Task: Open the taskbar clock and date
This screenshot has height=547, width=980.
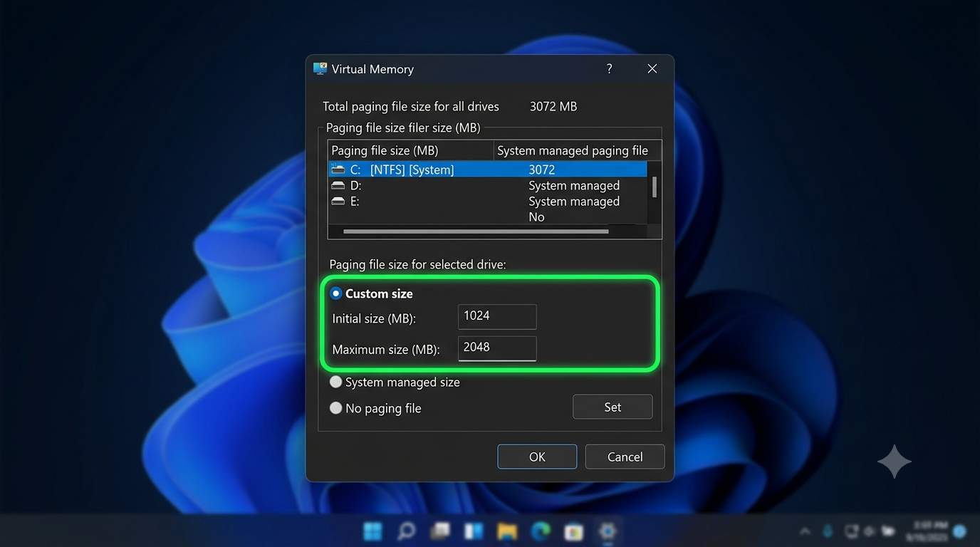Action: (x=926, y=531)
